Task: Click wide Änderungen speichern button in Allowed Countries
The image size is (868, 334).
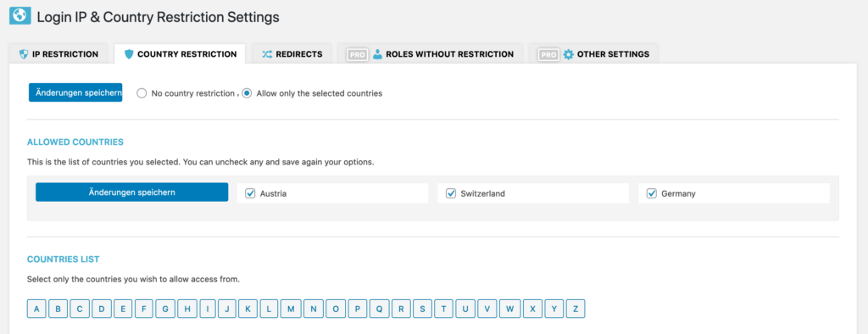Action: (131, 192)
